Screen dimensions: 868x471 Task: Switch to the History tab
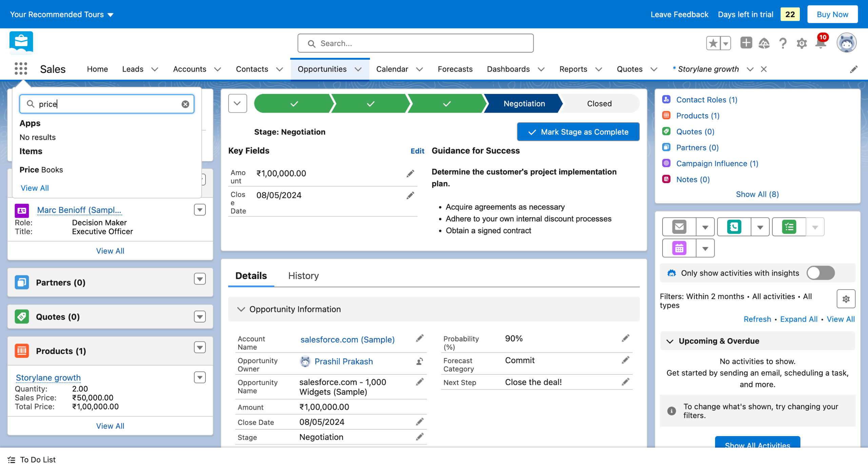[303, 276]
